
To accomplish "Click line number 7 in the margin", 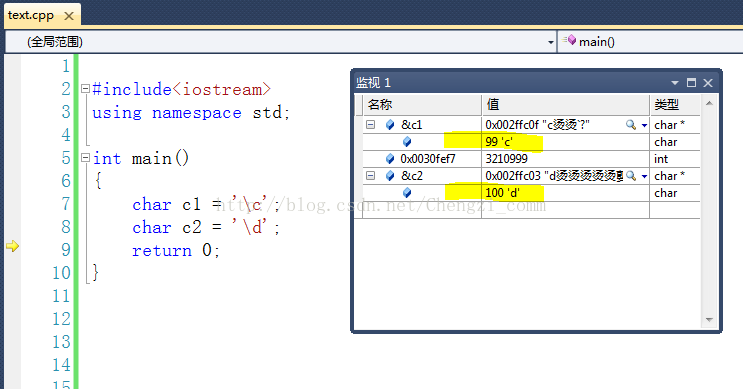I will pos(66,204).
